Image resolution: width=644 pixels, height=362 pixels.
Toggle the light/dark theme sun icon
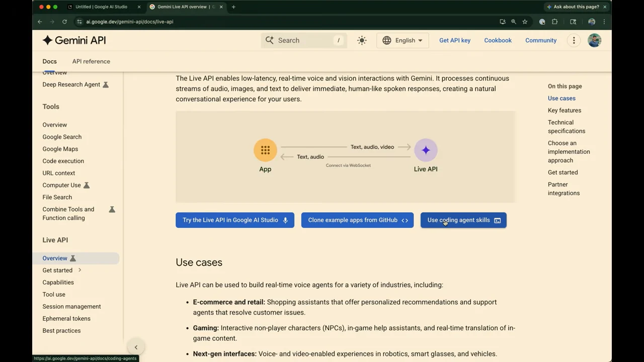[x=362, y=40]
